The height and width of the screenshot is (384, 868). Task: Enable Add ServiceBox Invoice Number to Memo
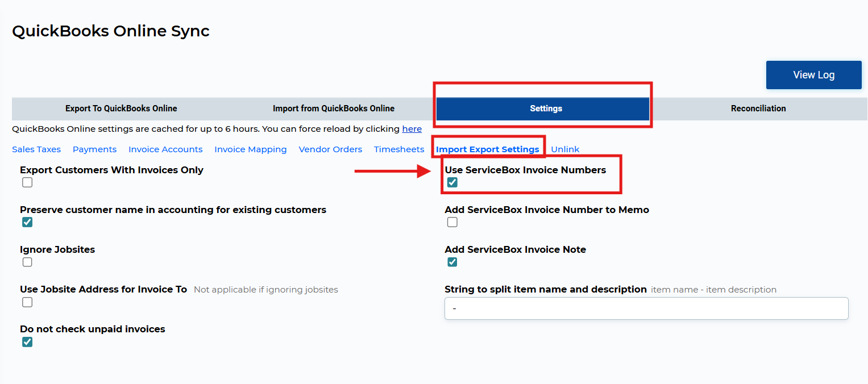[452, 222]
